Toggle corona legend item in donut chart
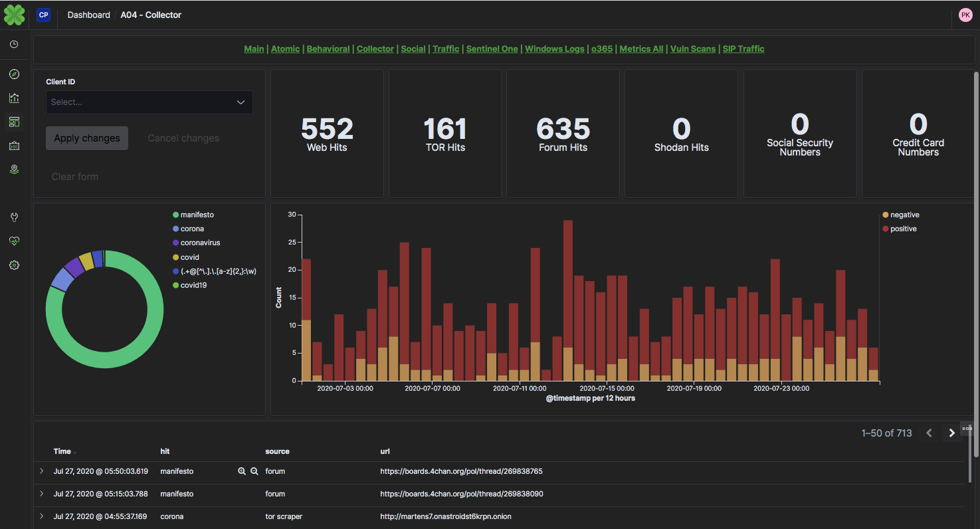This screenshot has height=529, width=980. point(188,229)
